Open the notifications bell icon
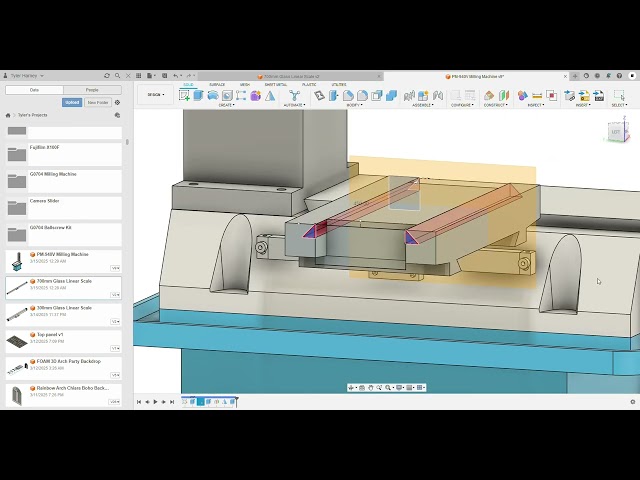The width and height of the screenshot is (640, 480). (608, 76)
